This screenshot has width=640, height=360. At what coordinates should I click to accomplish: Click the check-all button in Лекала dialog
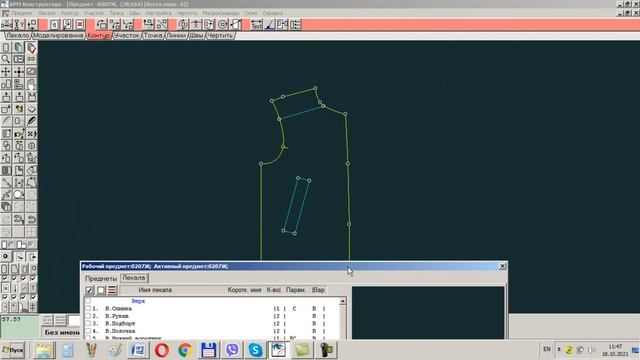point(89,290)
